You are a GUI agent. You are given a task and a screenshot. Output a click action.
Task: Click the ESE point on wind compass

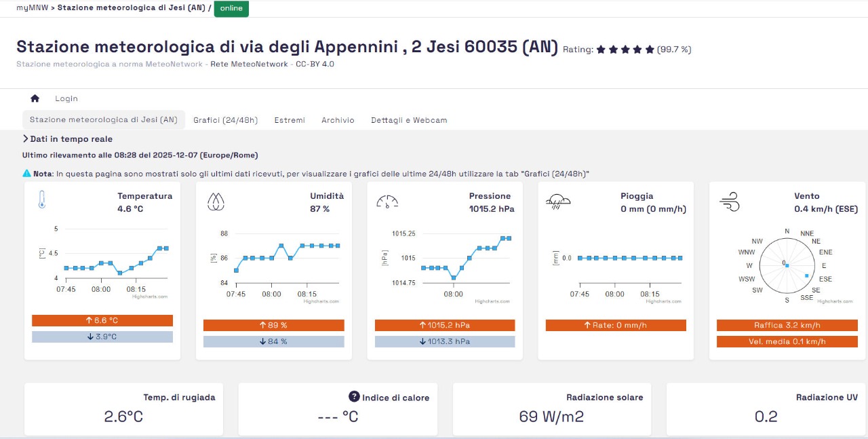coord(806,275)
